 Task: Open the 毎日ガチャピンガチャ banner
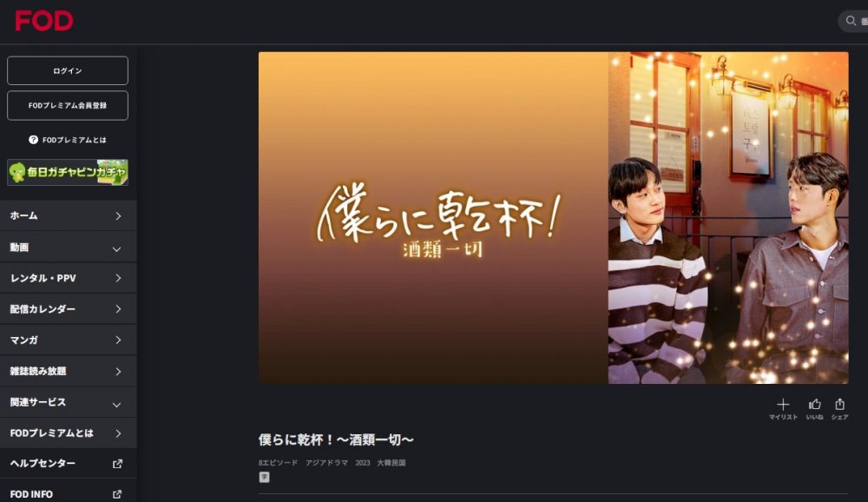click(68, 172)
